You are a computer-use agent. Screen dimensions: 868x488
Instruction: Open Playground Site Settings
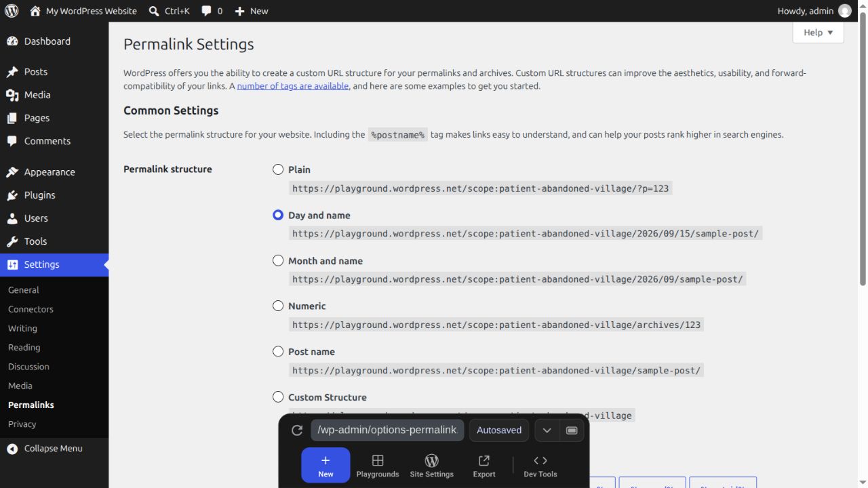click(x=431, y=465)
